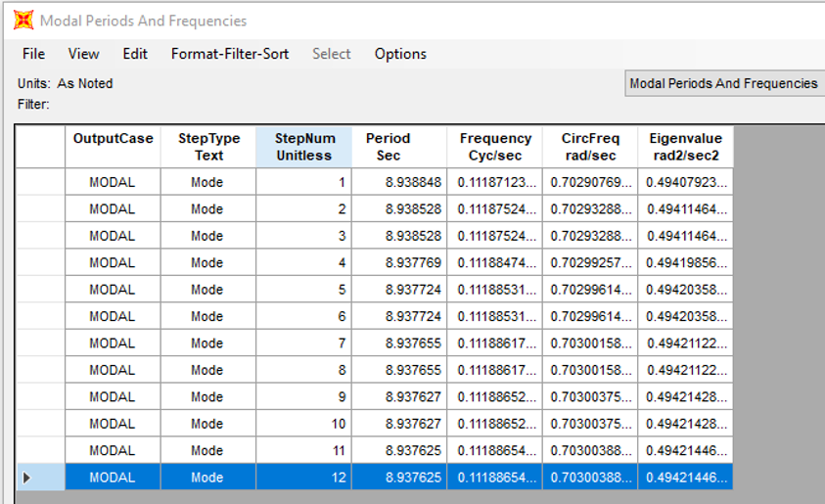Click CircFreq 0.70299614... in mode 5 row
Screen dimensions: 825x504
(x=590, y=290)
